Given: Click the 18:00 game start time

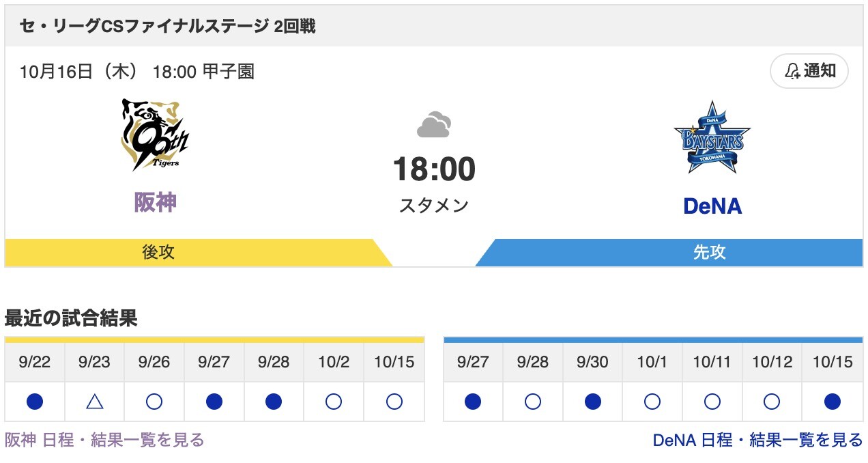Looking at the screenshot, I should (x=434, y=169).
